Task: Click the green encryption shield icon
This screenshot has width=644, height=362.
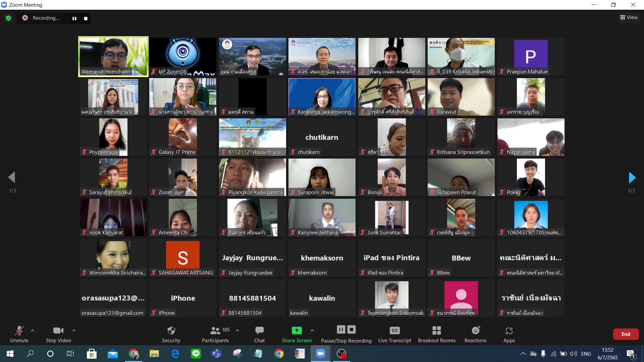Action: (x=8, y=18)
